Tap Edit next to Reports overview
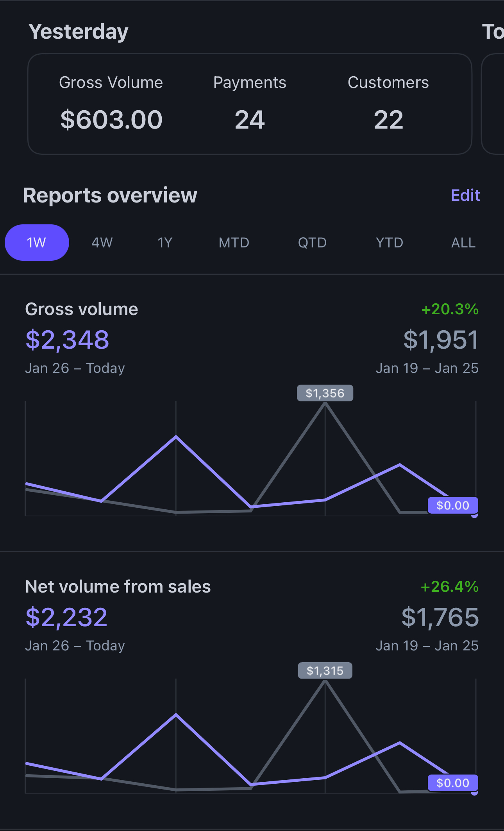Viewport: 504px width, 831px height. pyautogui.click(x=465, y=195)
